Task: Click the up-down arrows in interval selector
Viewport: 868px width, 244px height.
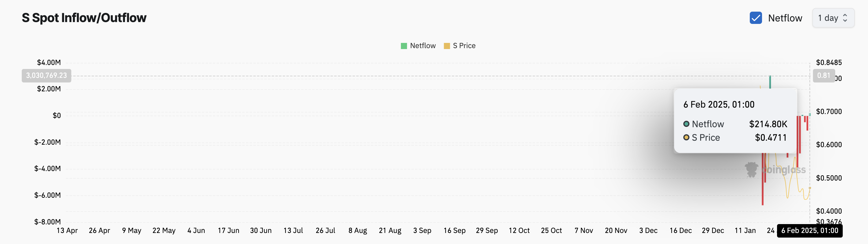Action: pyautogui.click(x=845, y=18)
